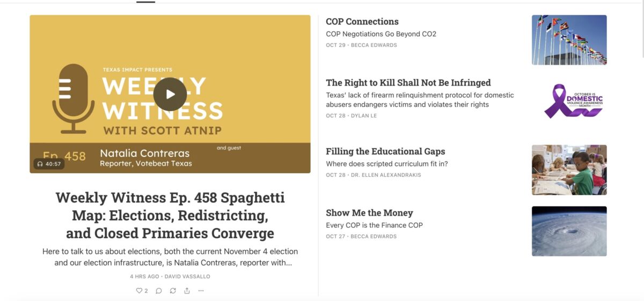
Task: Click the Weekly Witness post description excerpt
Action: point(170,257)
